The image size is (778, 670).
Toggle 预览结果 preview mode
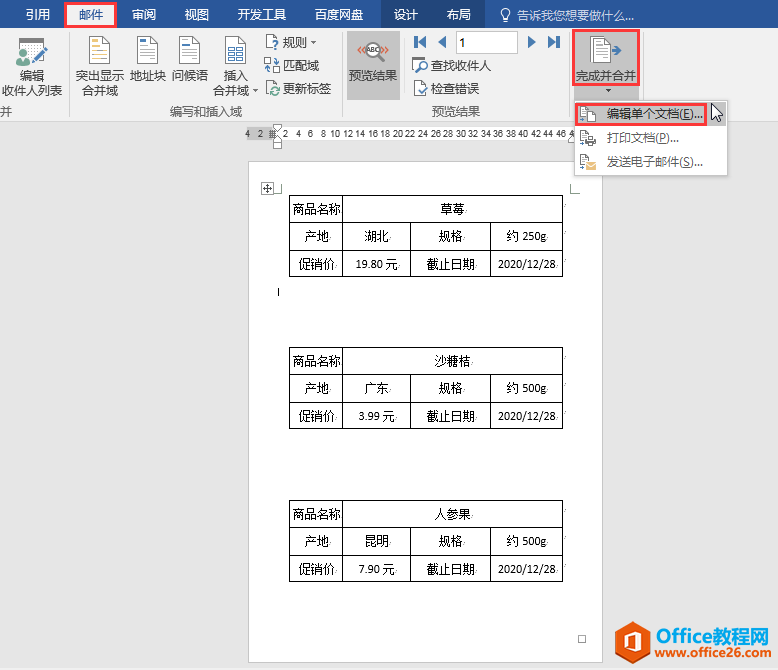(373, 65)
